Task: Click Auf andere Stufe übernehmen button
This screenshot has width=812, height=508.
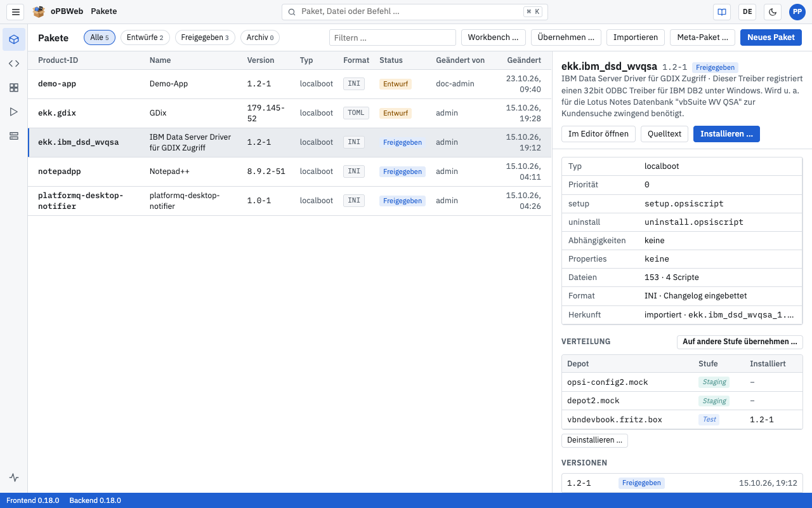Action: (740, 342)
